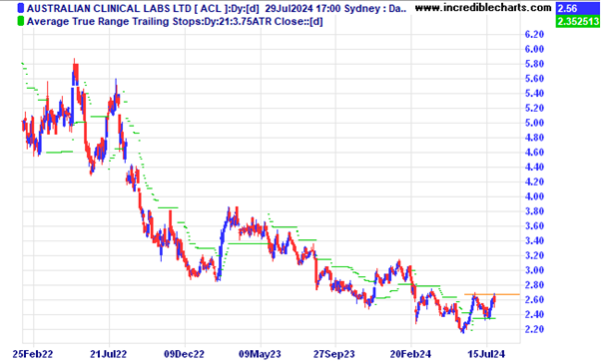Click the 21Jul22 date axis label
Screen dimensions: 601x364
pyautogui.click(x=109, y=354)
